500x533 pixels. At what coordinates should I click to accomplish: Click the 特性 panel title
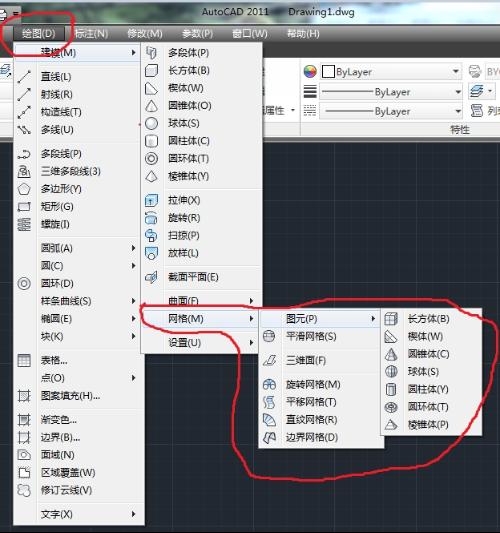(x=460, y=130)
